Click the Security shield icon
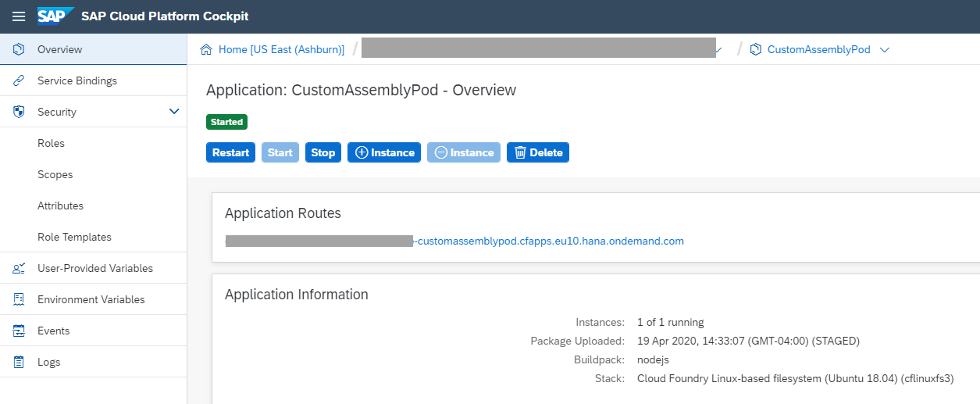The width and height of the screenshot is (980, 404). coord(19,112)
